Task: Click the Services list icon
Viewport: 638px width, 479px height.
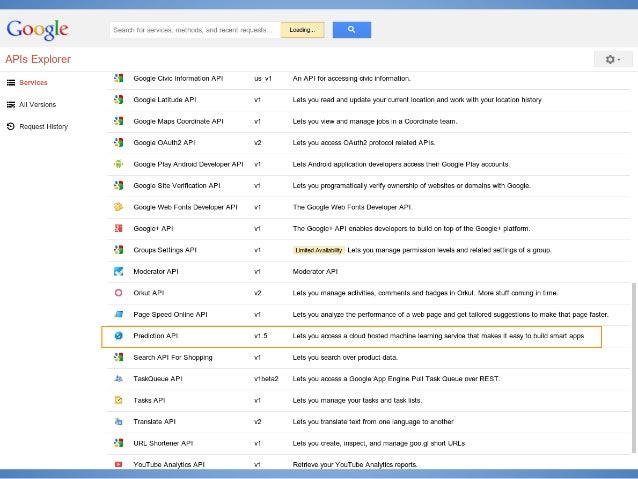Action: (11, 83)
